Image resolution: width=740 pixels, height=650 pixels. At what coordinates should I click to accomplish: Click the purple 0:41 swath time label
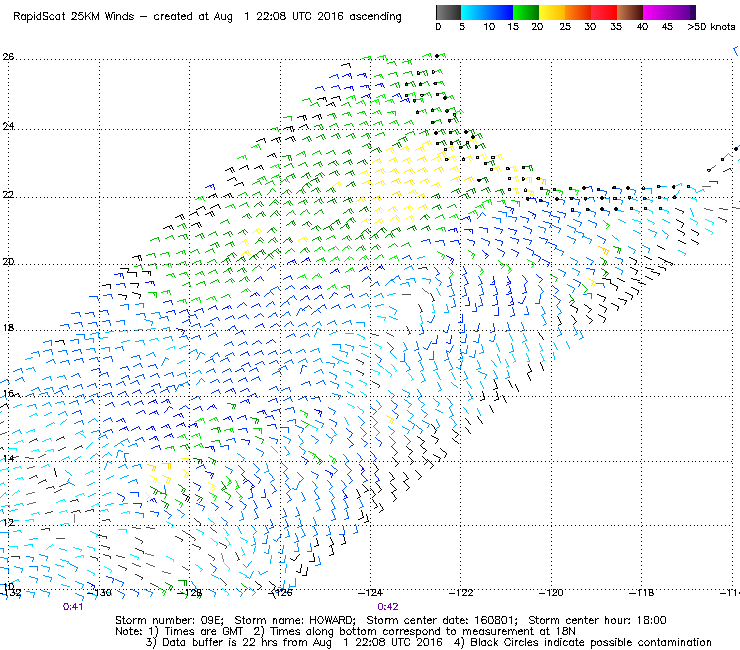coord(73,607)
